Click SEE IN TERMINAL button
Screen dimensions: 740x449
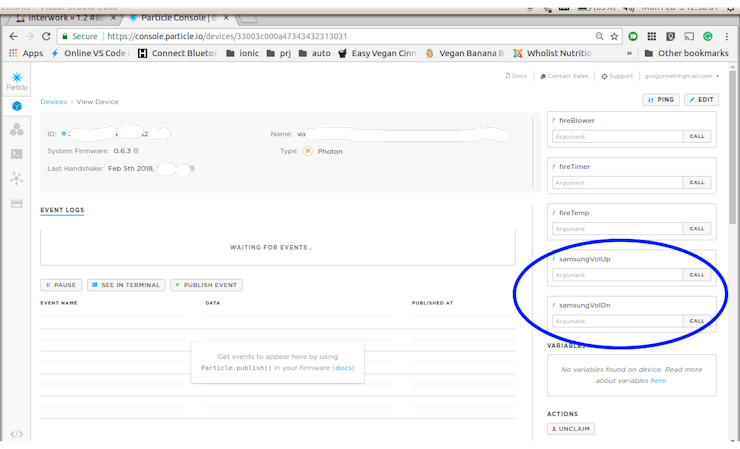coord(126,285)
